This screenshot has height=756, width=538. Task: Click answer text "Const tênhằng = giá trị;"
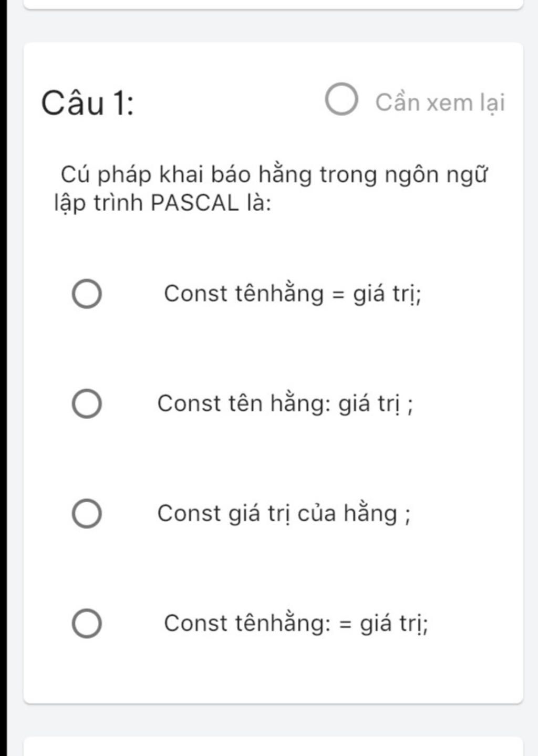coord(293,294)
